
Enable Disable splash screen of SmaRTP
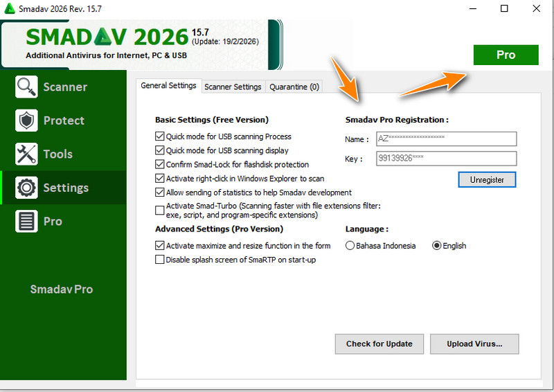click(160, 260)
